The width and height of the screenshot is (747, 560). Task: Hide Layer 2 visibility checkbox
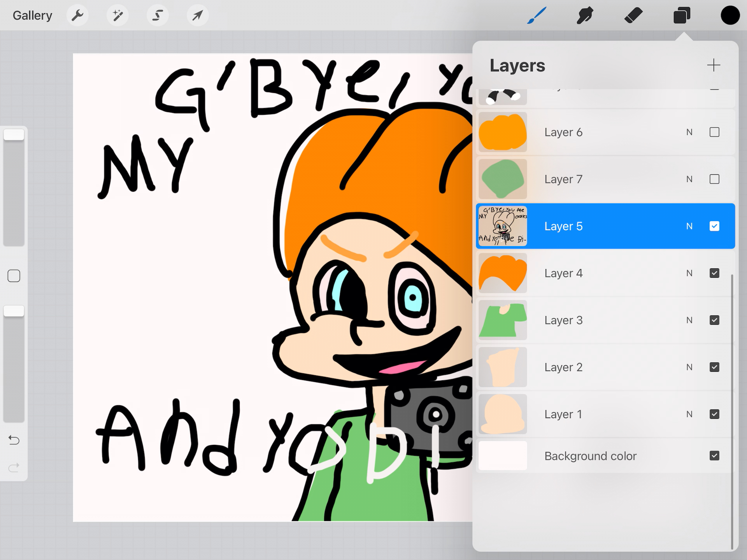click(x=714, y=367)
